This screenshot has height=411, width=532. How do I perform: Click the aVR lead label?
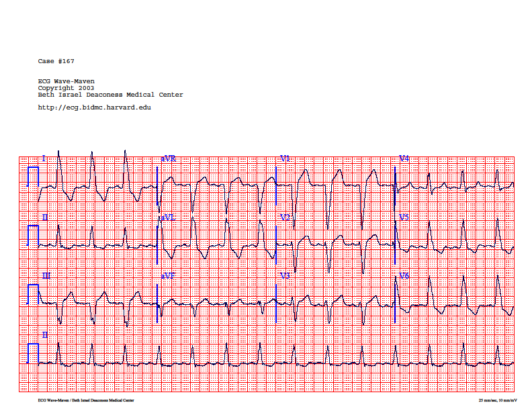point(169,158)
